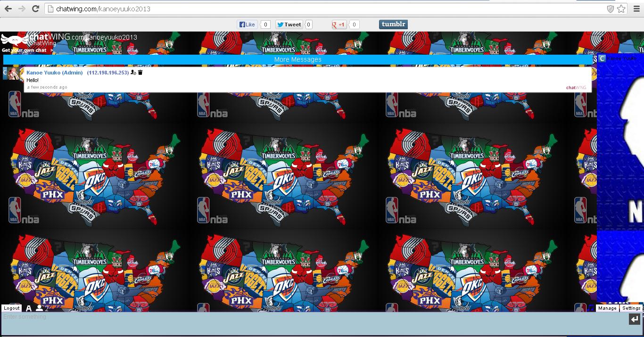Viewport: 644px width, 337px height.
Task: Open the font style 'A' icon
Action: click(x=29, y=308)
